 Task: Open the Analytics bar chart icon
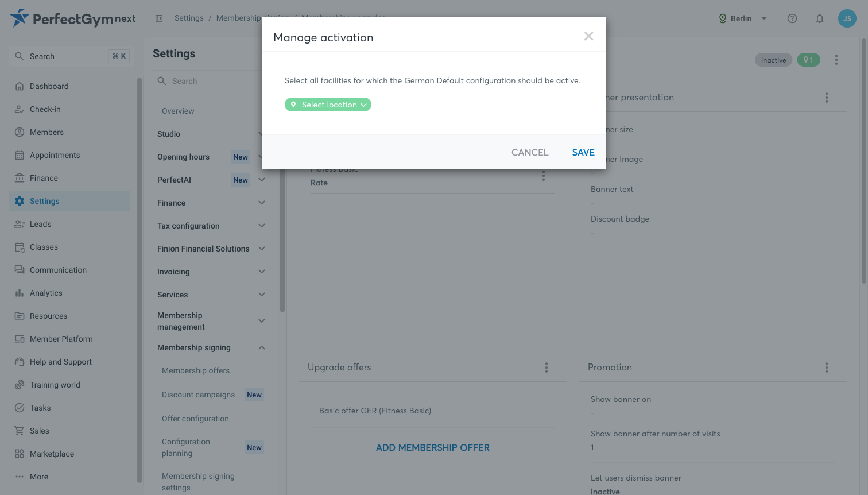(20, 293)
